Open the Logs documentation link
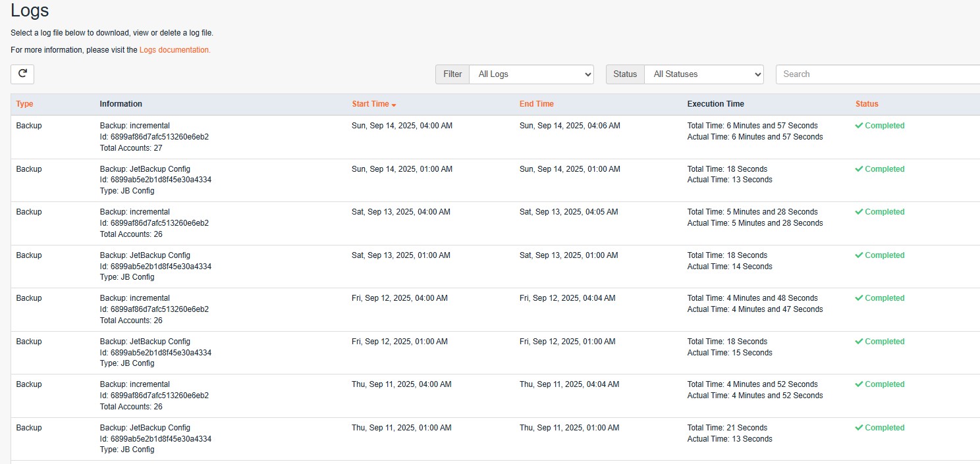Screen dimensions: 980x464 pos(175,50)
